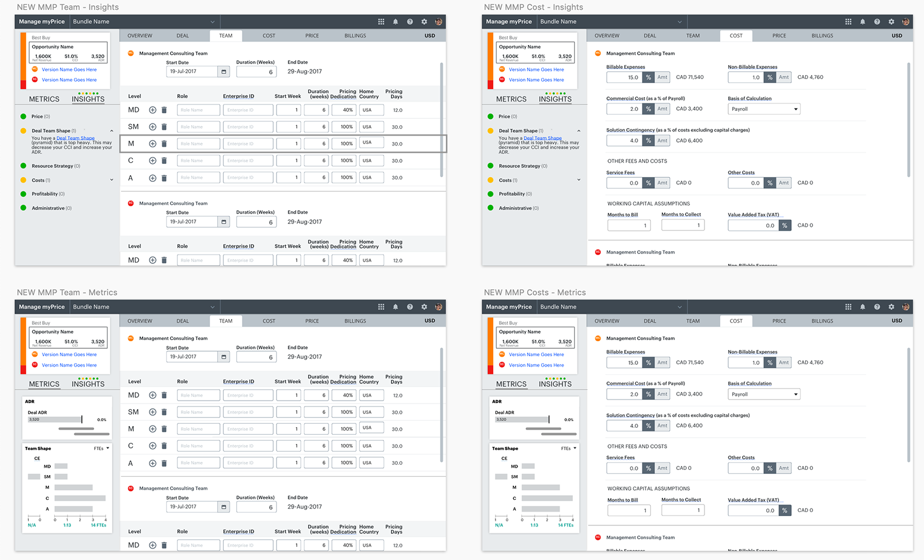Add row on C level, Team Insights
This screenshot has width=924, height=560.
point(152,160)
